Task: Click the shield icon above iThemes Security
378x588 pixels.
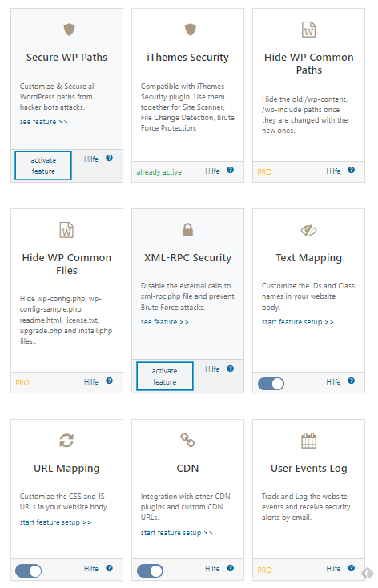Action: click(191, 30)
